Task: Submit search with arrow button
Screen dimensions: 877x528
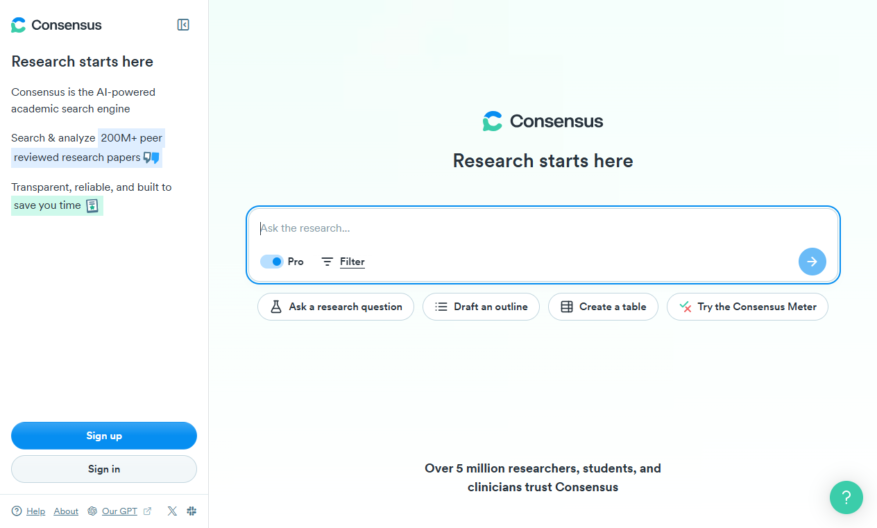Action: click(812, 261)
